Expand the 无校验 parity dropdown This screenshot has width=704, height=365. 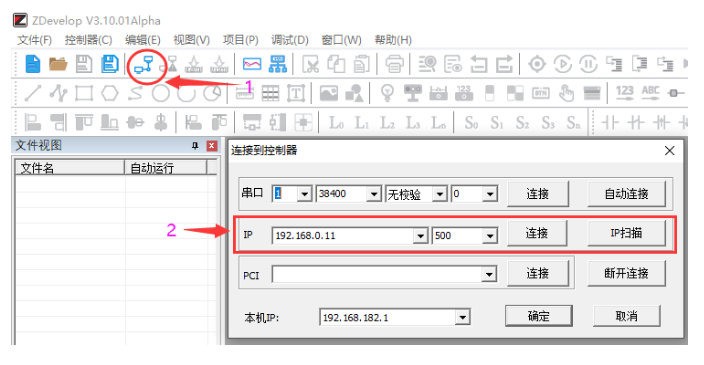click(440, 194)
